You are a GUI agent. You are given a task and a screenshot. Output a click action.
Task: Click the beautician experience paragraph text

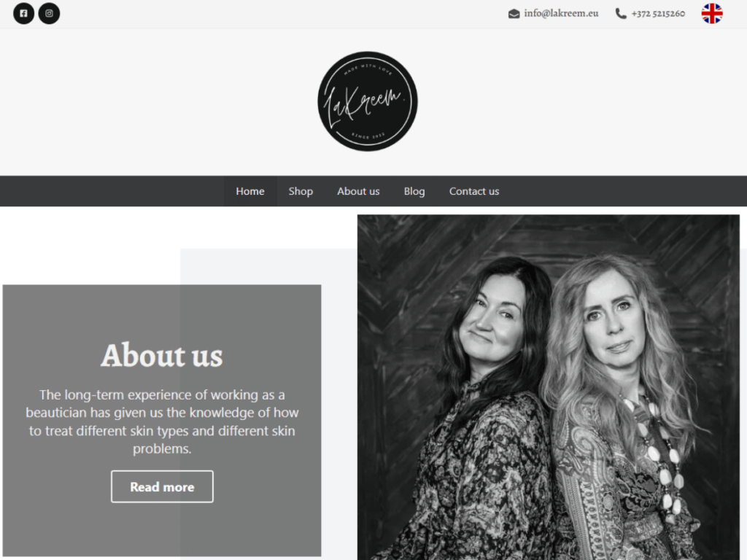click(162, 421)
